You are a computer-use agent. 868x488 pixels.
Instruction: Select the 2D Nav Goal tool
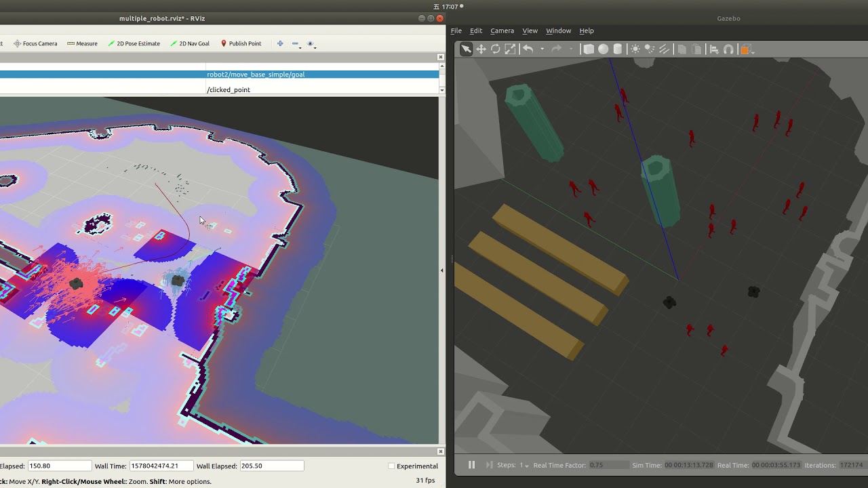click(190, 43)
